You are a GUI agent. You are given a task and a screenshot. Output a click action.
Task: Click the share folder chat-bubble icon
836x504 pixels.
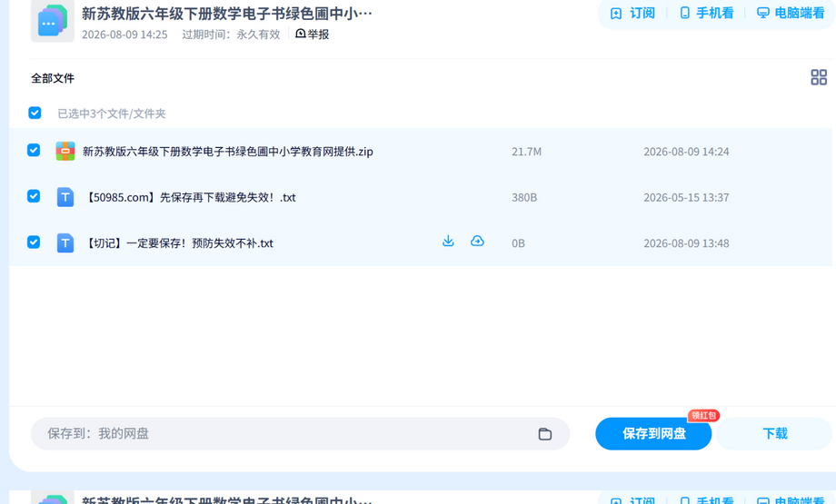pos(53,21)
